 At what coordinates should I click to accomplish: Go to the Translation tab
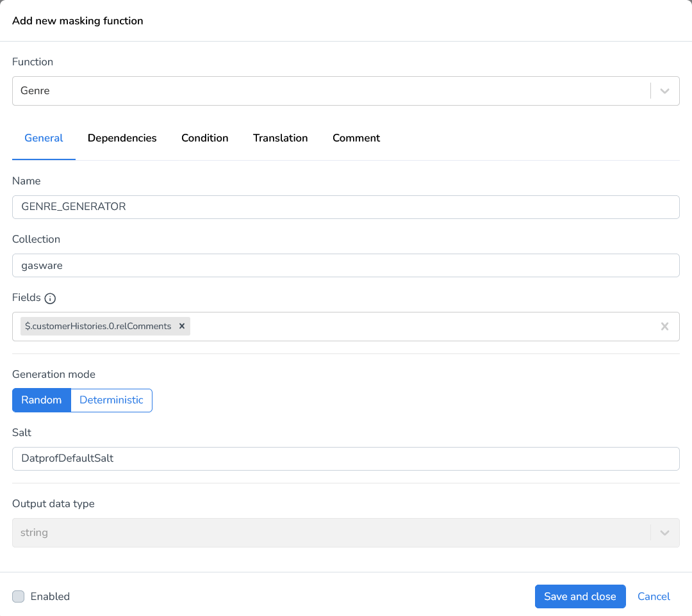[280, 138]
